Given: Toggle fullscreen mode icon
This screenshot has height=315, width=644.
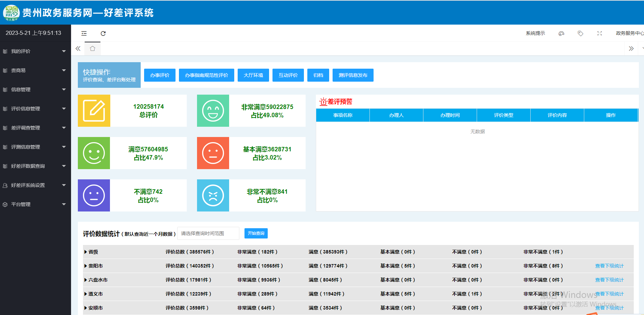Looking at the screenshot, I should [600, 33].
